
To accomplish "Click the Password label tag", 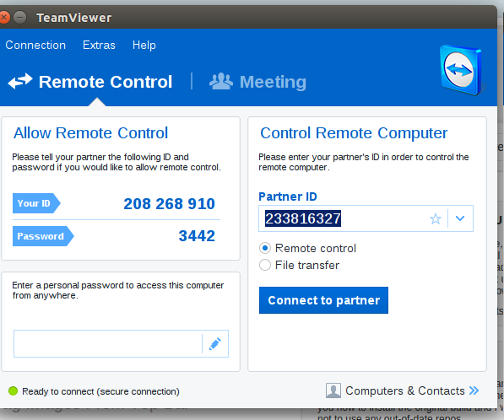I will [x=43, y=236].
